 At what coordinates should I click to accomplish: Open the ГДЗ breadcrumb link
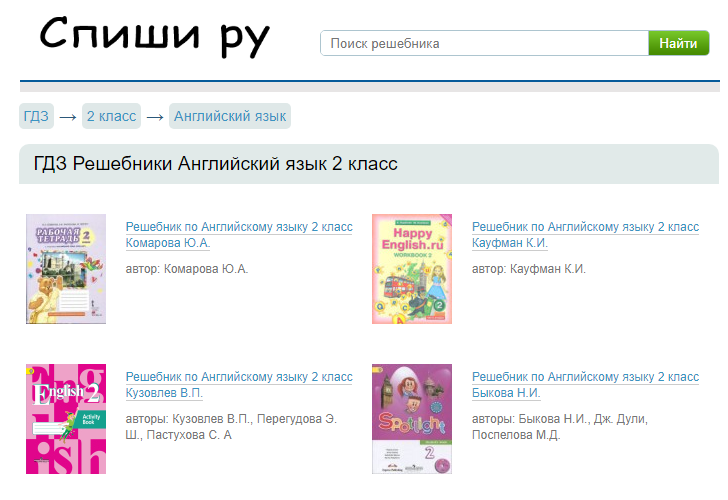36,116
